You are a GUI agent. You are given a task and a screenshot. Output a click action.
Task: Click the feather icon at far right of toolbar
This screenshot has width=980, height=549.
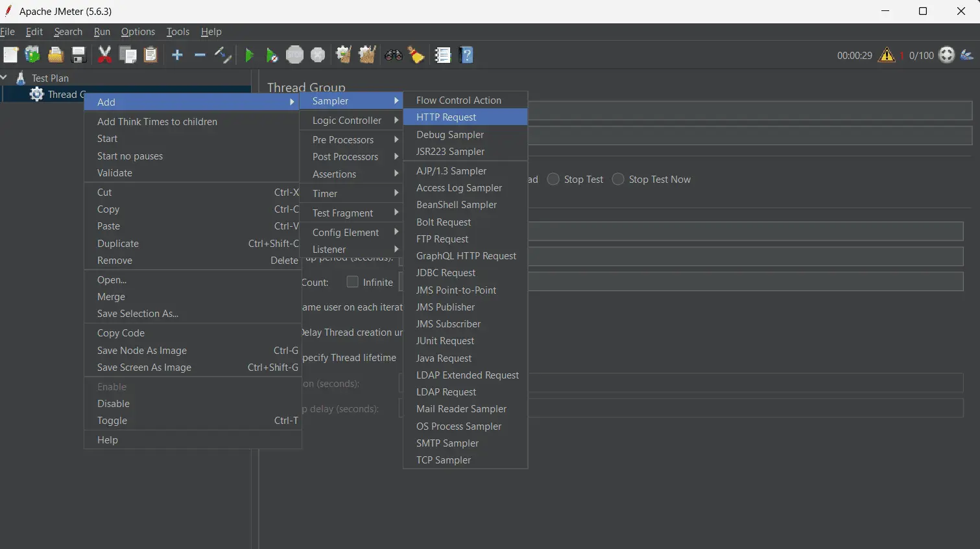click(x=967, y=55)
